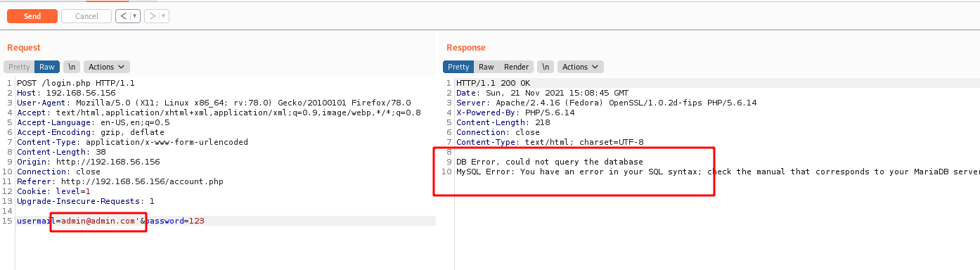The image size is (980, 270).
Task: Click the response 'Connection: close' line
Action: pyautogui.click(x=498, y=132)
